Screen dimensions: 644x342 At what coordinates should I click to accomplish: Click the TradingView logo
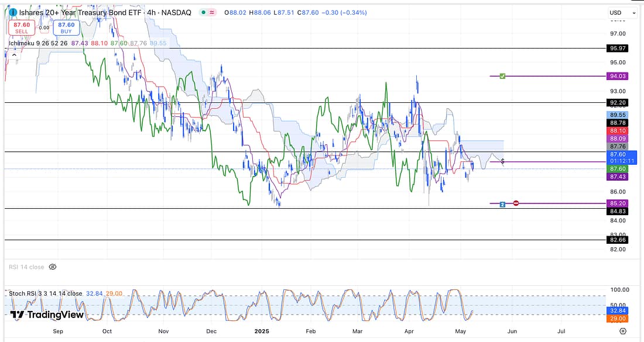coord(47,315)
